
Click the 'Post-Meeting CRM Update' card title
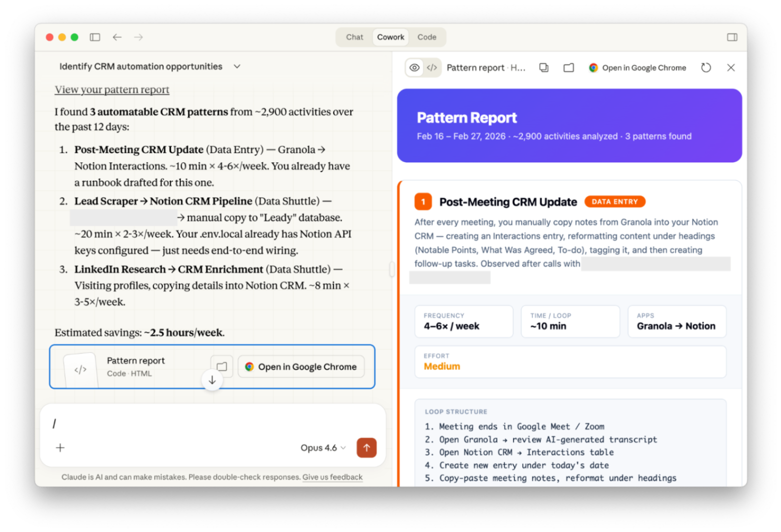(508, 202)
